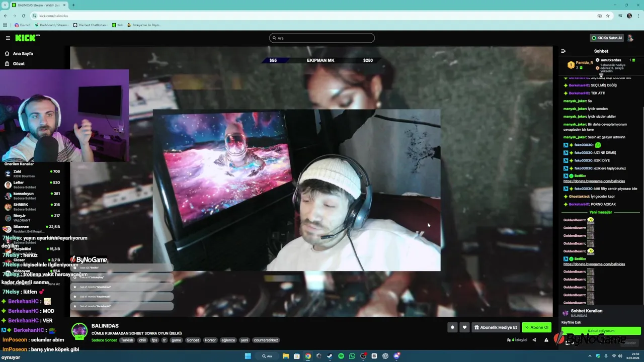This screenshot has height=362, width=644.
Task: Select the counterstrike2 tag
Action: tap(266, 340)
